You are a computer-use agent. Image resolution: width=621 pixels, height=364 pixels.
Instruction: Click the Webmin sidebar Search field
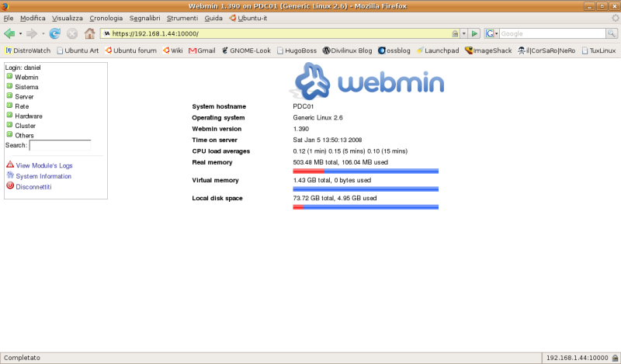[x=60, y=145]
